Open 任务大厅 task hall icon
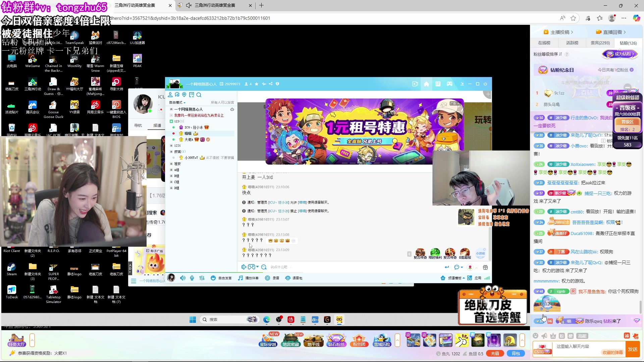Screen dimensions: 644x362 point(17,341)
